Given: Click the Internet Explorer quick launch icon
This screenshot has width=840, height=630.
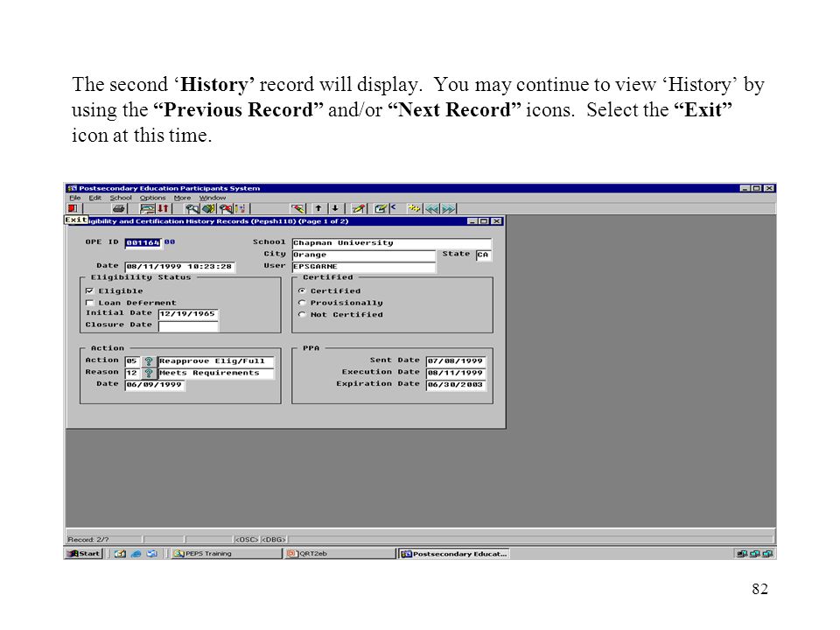Looking at the screenshot, I should tap(136, 553).
